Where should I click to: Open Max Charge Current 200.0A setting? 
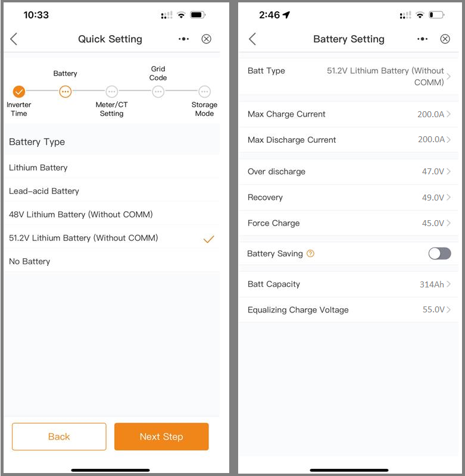pyautogui.click(x=348, y=114)
